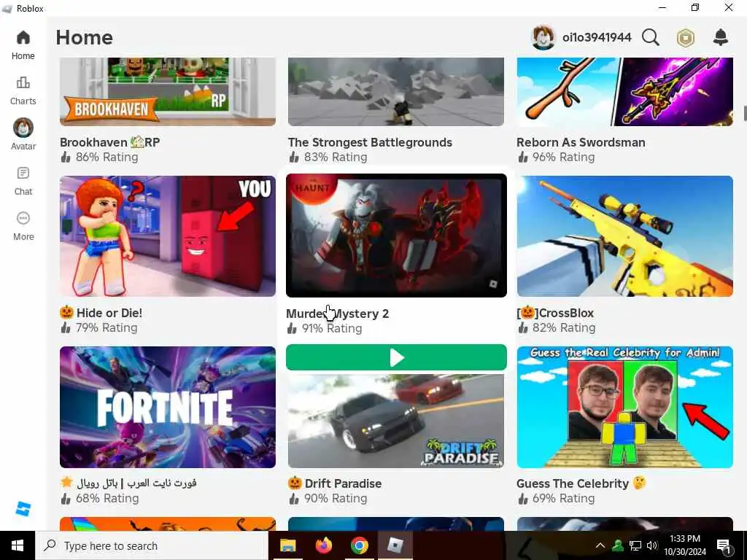Click the 86% Rating text
This screenshot has height=560, width=747.
click(107, 157)
